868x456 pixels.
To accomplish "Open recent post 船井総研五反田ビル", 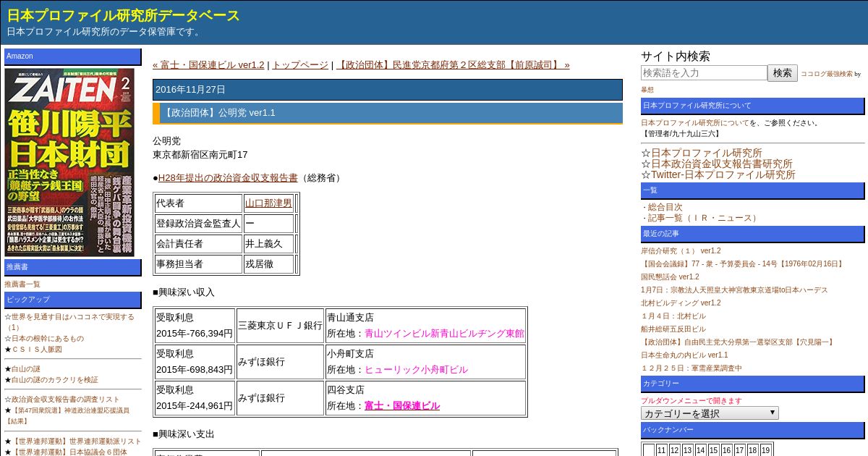I will point(673,329).
